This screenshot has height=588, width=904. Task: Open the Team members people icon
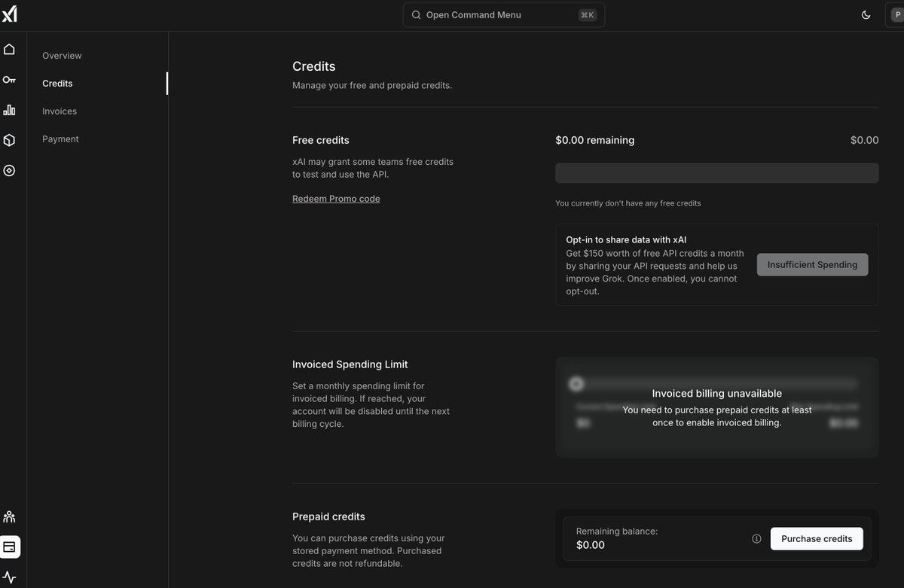pyautogui.click(x=9, y=516)
